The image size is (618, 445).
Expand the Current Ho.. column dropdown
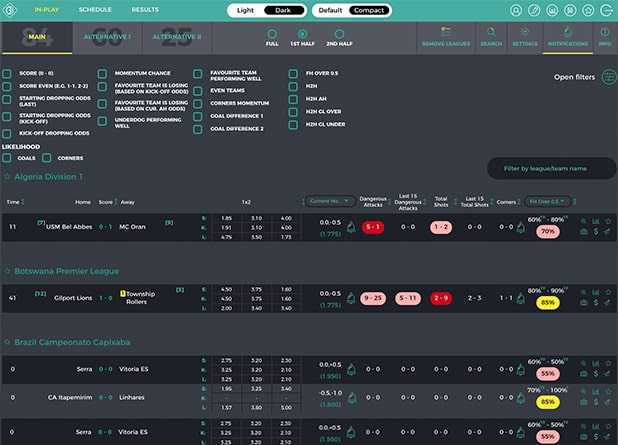[x=329, y=201]
